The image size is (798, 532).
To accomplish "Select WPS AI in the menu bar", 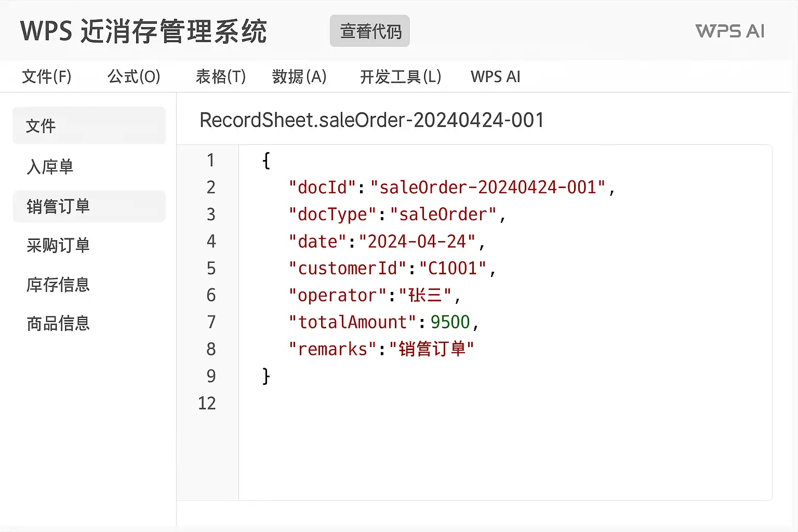I will point(495,77).
